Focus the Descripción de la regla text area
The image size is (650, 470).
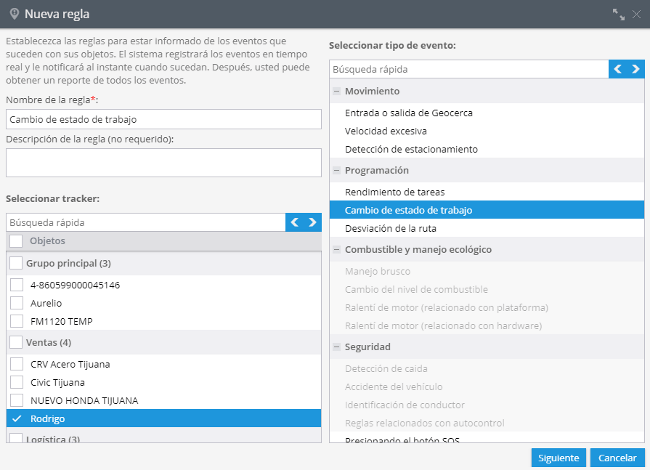click(x=164, y=162)
